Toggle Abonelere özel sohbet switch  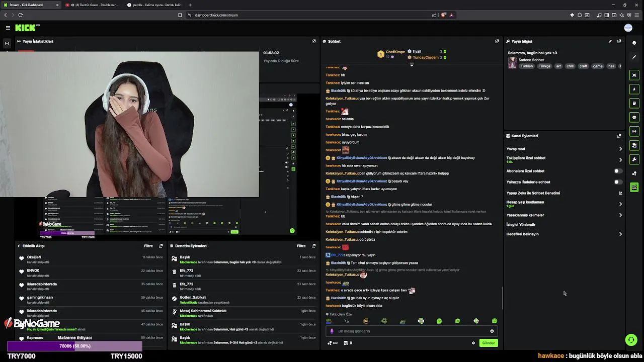[x=618, y=171]
